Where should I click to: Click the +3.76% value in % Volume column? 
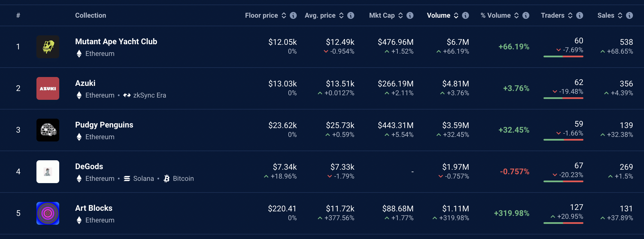click(x=516, y=88)
